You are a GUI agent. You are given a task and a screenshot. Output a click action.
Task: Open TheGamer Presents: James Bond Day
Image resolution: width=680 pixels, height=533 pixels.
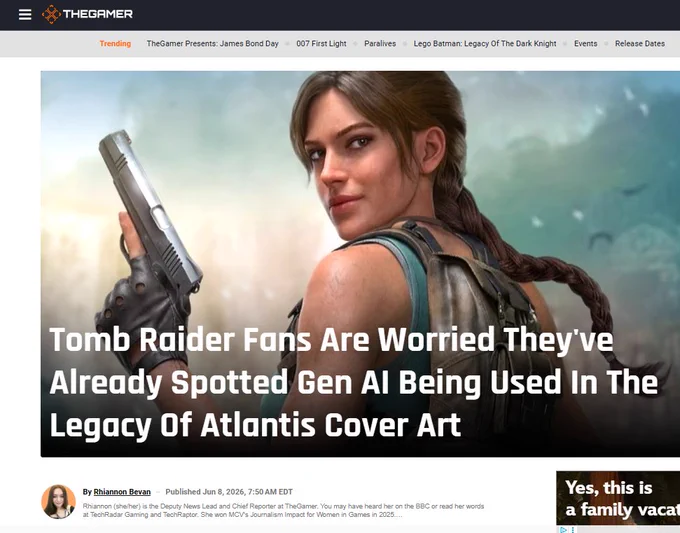[x=212, y=43]
